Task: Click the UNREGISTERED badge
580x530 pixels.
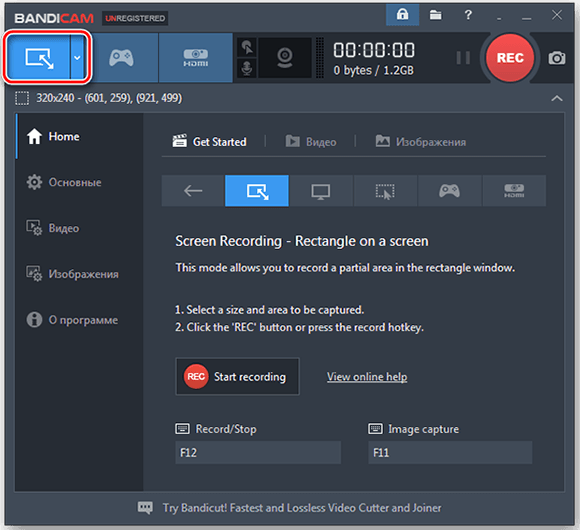Action: 135,18
